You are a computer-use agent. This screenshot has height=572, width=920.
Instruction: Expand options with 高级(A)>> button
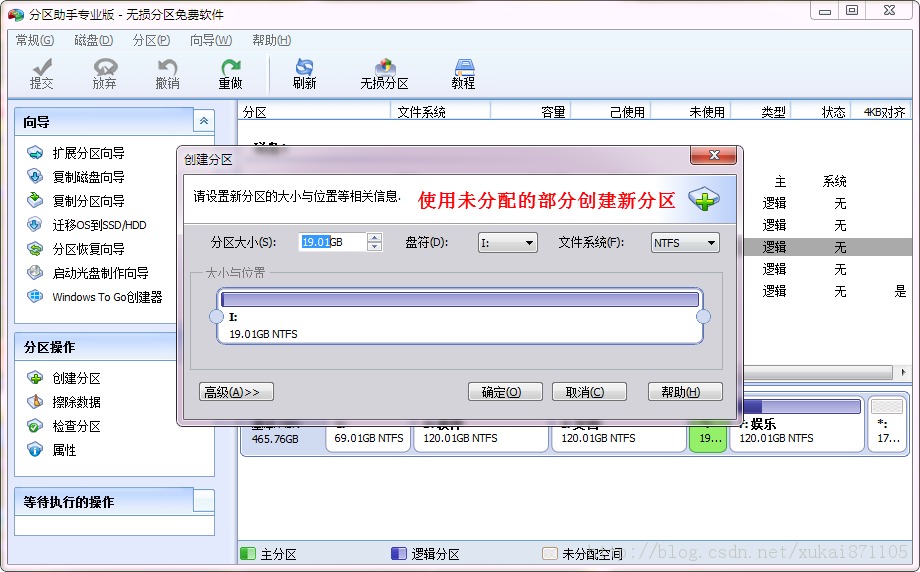(x=236, y=392)
